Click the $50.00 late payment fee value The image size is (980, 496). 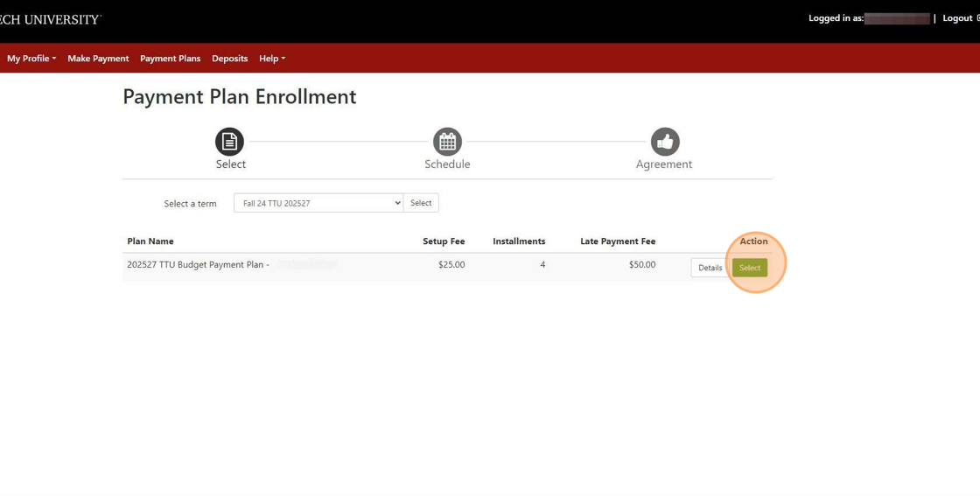click(642, 265)
